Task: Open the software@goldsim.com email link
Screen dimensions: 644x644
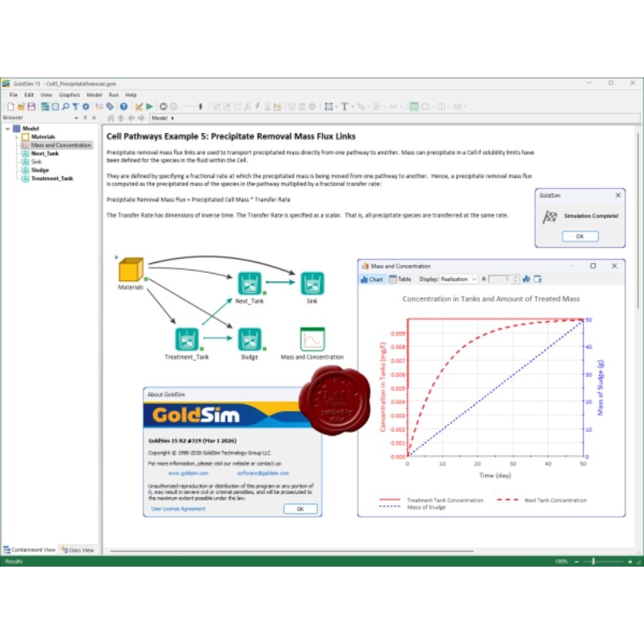Action: pyautogui.click(x=263, y=473)
